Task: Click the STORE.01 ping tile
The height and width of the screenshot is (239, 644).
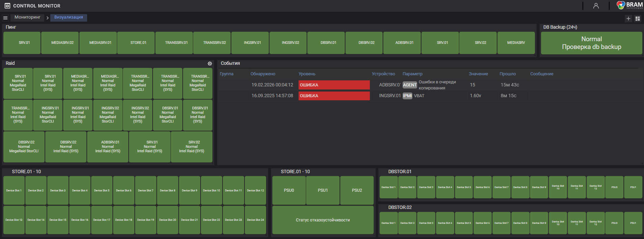Action: click(138, 43)
